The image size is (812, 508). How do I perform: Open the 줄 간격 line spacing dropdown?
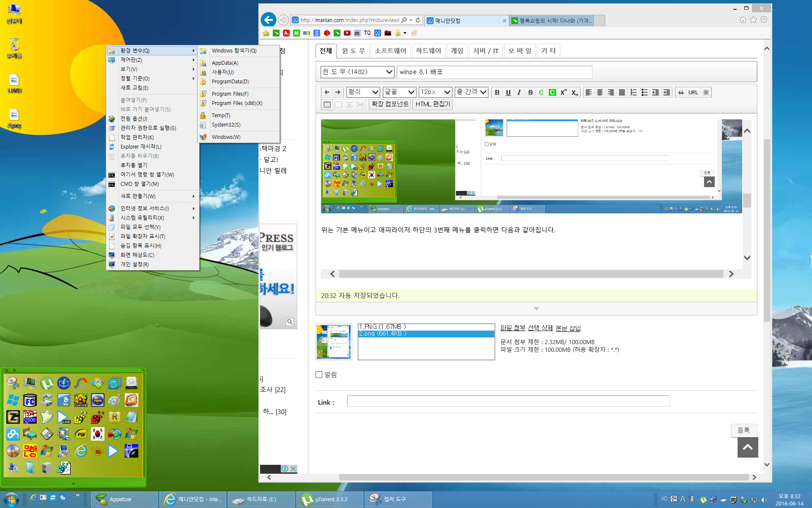[471, 92]
